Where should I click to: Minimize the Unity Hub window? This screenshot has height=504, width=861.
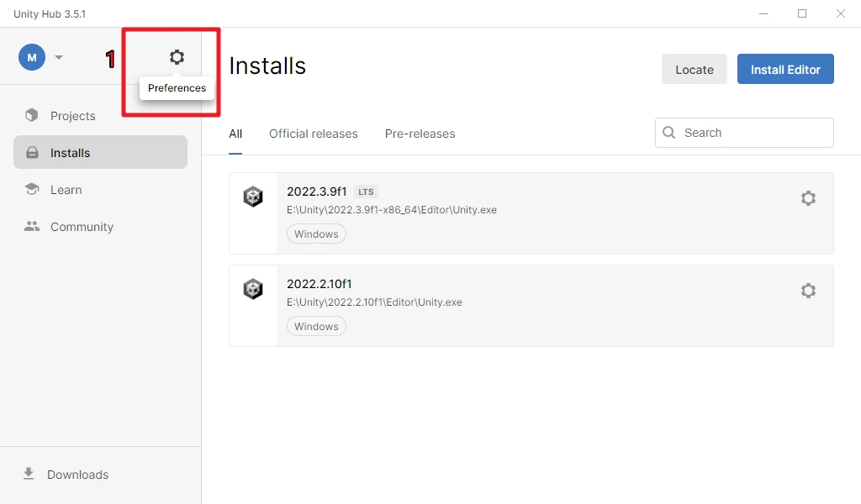point(763,13)
